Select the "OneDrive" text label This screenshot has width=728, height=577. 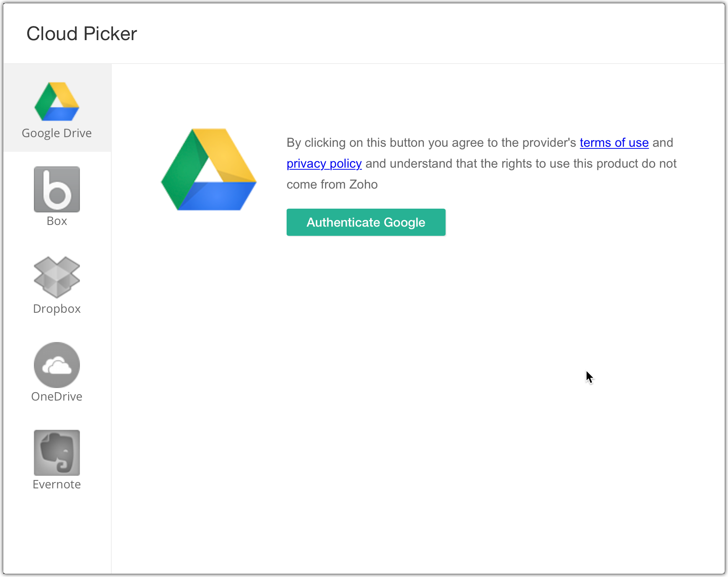pos(57,396)
